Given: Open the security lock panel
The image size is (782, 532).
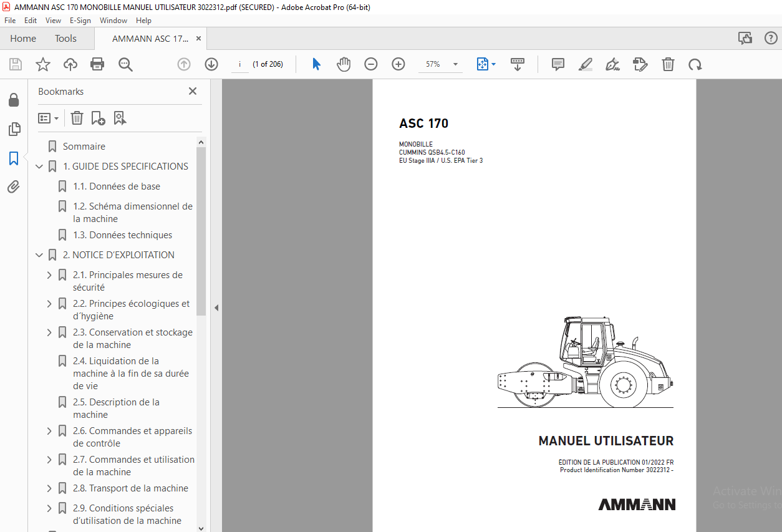Looking at the screenshot, I should click(14, 100).
